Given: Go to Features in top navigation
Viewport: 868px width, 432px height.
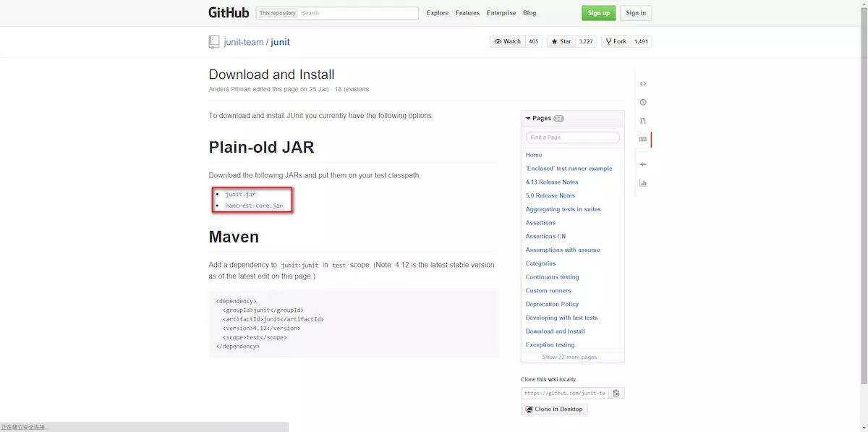Looking at the screenshot, I should (468, 13).
